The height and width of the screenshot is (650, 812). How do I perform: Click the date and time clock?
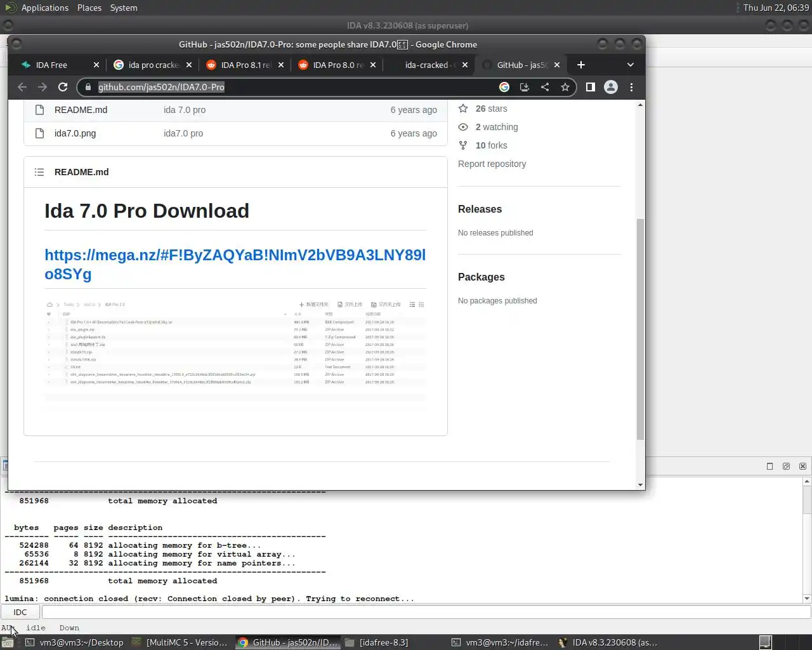(776, 8)
